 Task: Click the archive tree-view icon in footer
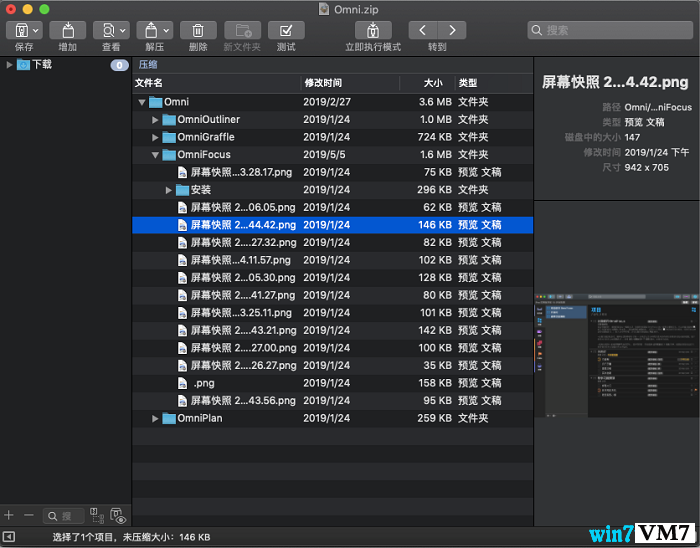(97, 515)
